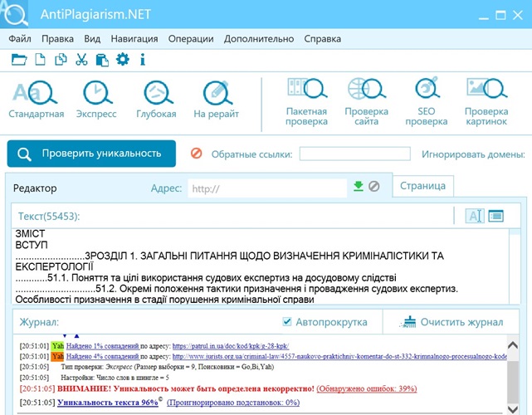Toggle Автопрокрутка checkbox
The height and width of the screenshot is (415, 532).
pos(286,321)
